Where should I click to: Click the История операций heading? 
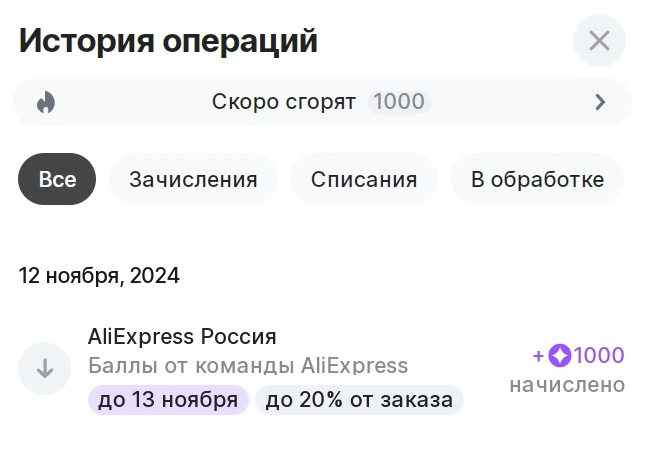click(168, 41)
